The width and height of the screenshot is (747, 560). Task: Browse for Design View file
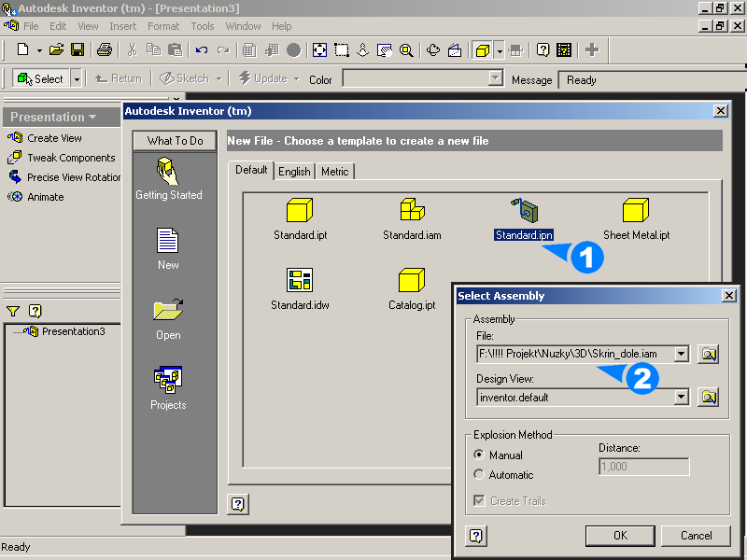pyautogui.click(x=709, y=398)
